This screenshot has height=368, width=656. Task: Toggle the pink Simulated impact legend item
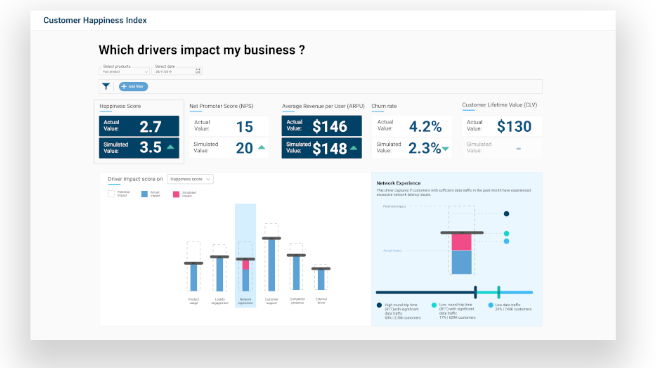coord(184,194)
